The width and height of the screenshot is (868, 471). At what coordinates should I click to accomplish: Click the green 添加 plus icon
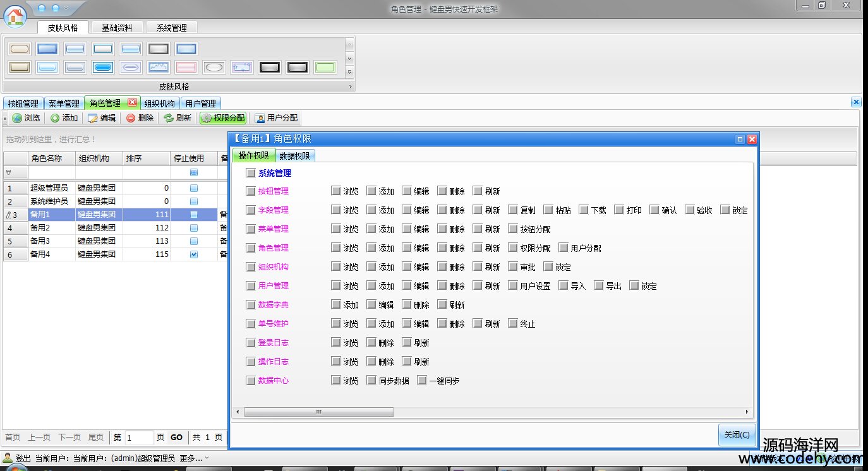pyautogui.click(x=55, y=118)
